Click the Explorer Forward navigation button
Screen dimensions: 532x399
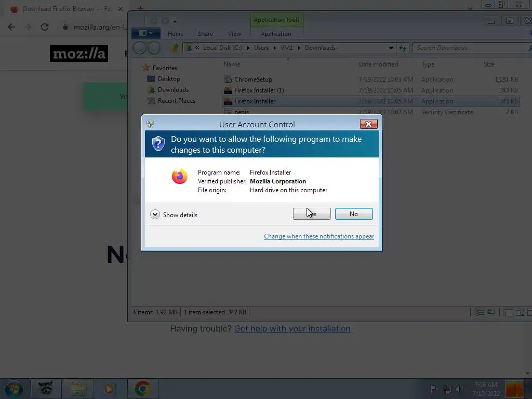tap(154, 48)
